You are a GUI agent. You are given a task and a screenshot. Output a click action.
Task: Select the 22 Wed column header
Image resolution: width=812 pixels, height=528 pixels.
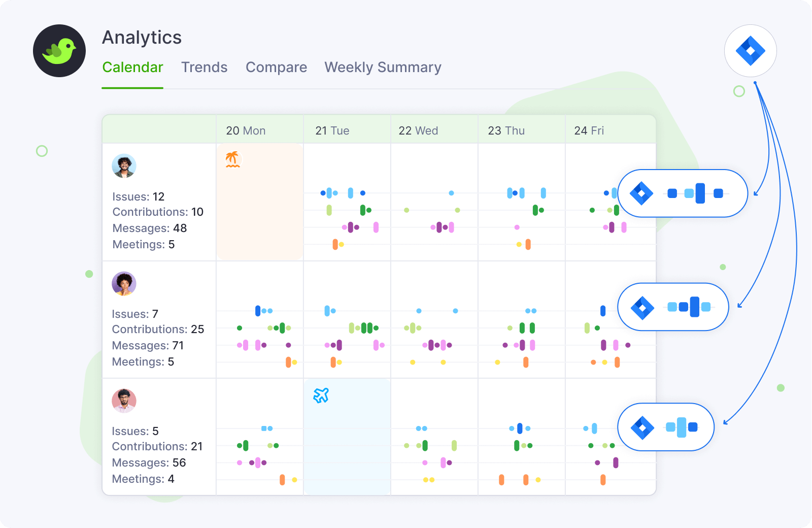pyautogui.click(x=418, y=130)
